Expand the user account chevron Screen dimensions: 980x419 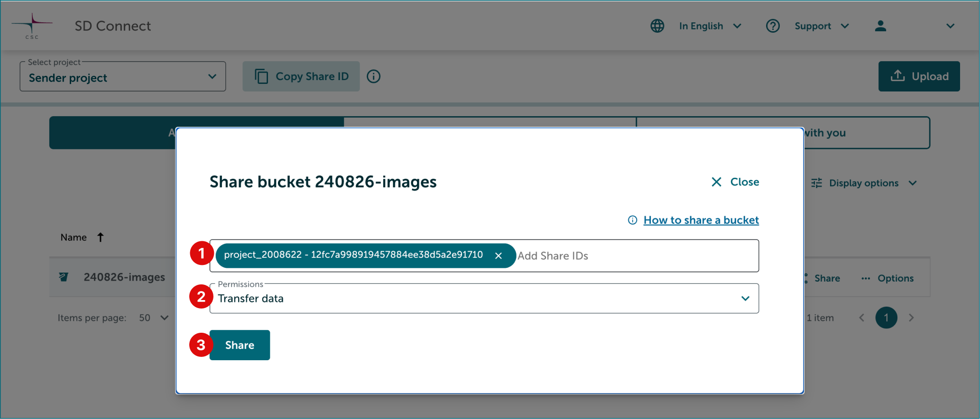coord(950,26)
